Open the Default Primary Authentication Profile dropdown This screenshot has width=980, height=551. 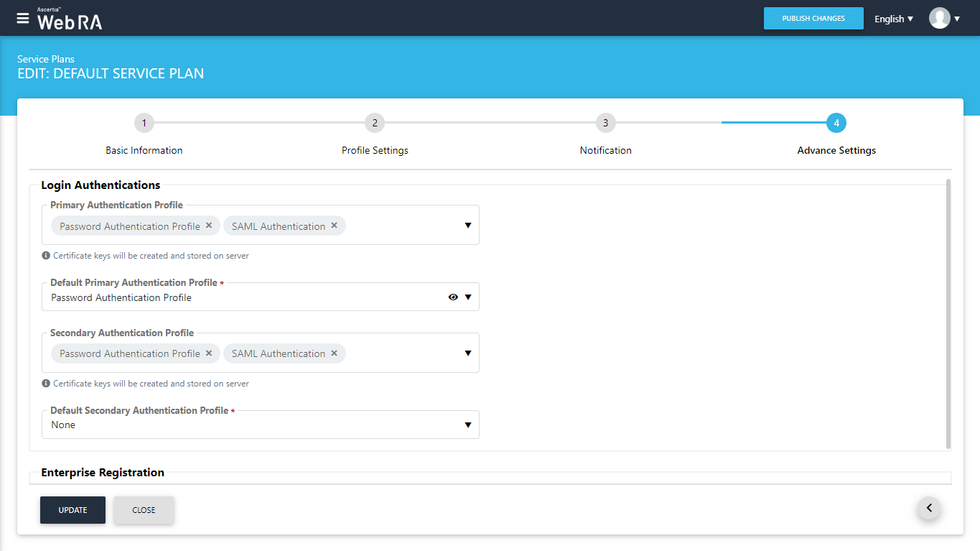coord(468,297)
